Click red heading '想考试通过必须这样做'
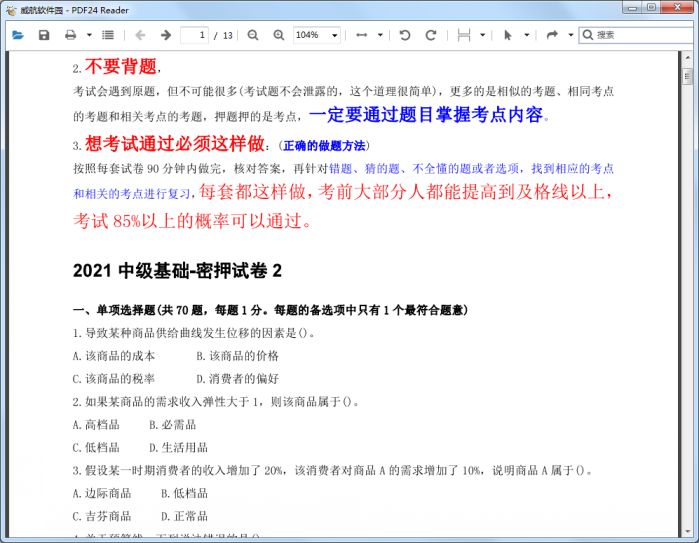Viewport: 699px width, 543px height. click(x=175, y=144)
